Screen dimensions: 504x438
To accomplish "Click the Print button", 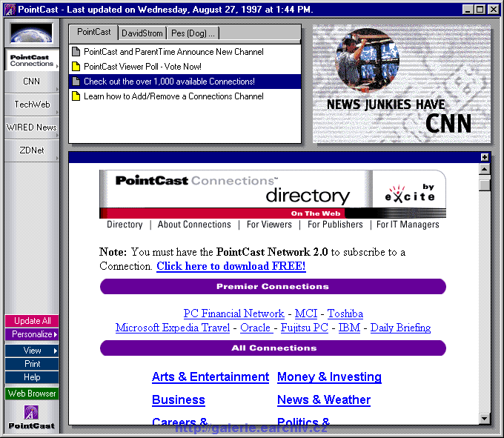I will click(32, 364).
